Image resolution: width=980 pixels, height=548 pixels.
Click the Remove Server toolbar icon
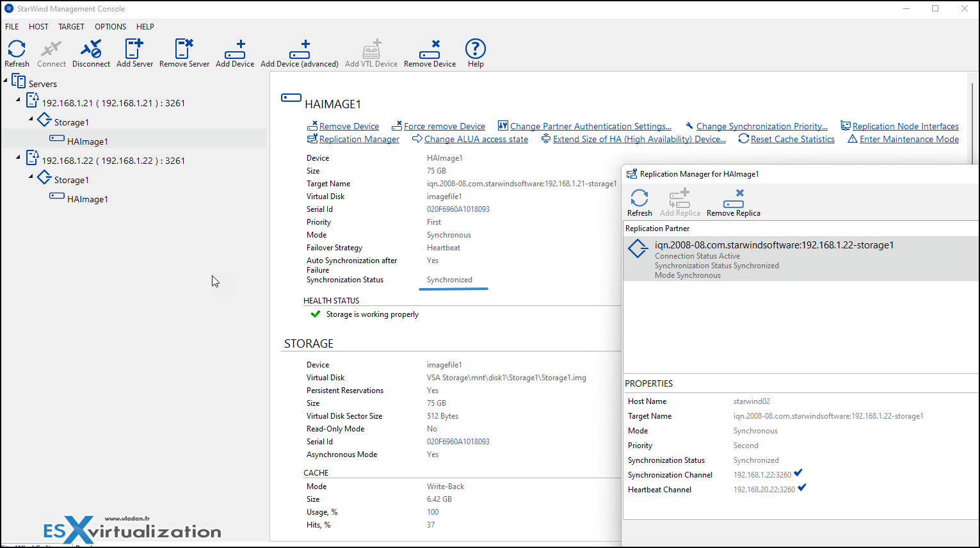click(184, 49)
